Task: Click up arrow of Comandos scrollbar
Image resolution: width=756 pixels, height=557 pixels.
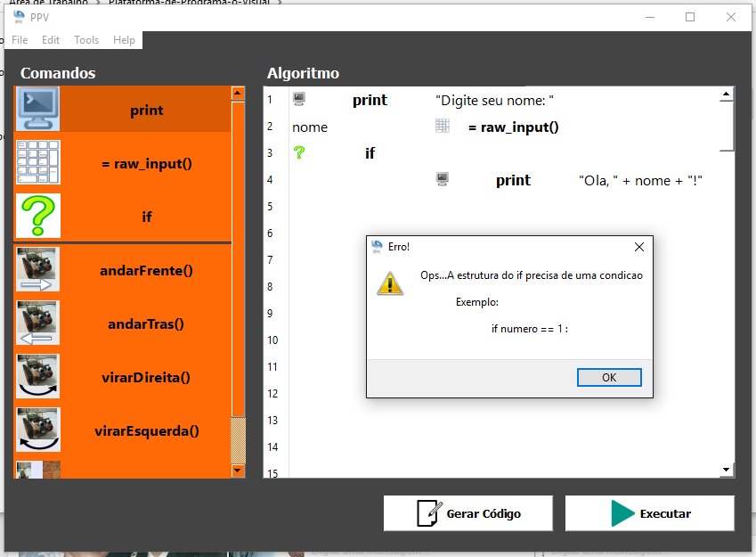Action: [238, 93]
